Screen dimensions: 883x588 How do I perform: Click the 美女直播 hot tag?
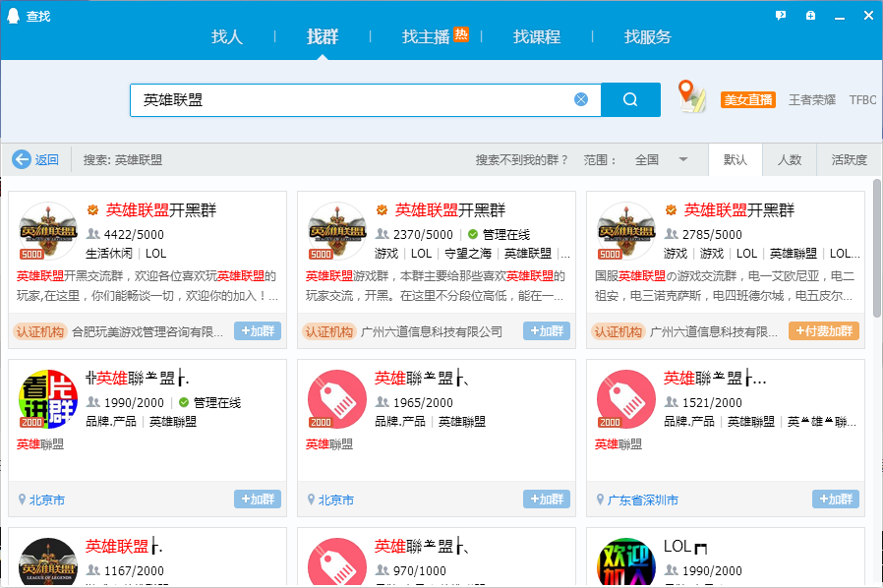point(748,99)
